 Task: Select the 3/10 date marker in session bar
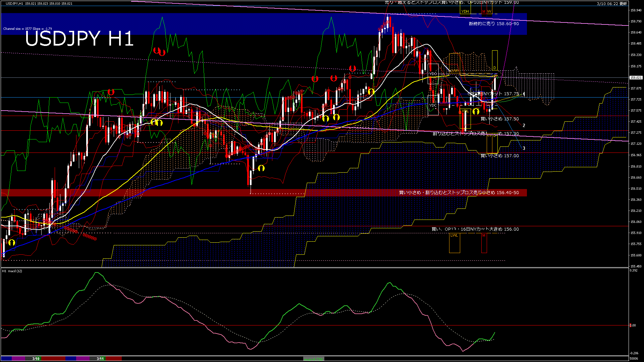point(36,359)
